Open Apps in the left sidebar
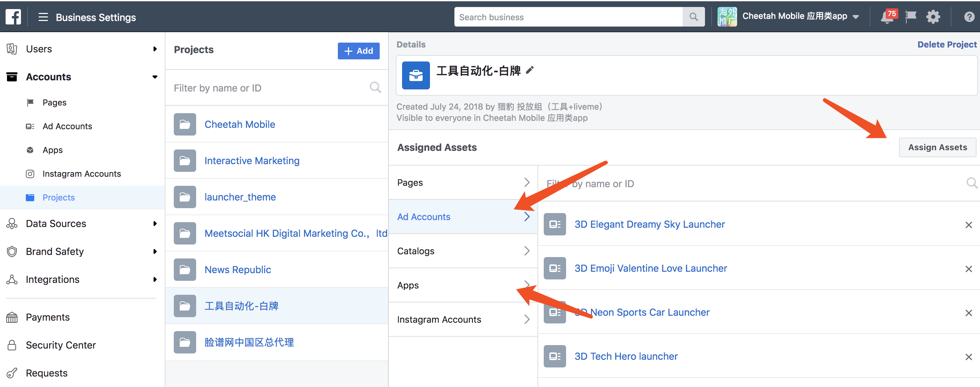Viewport: 980px width, 387px height. [x=52, y=150]
